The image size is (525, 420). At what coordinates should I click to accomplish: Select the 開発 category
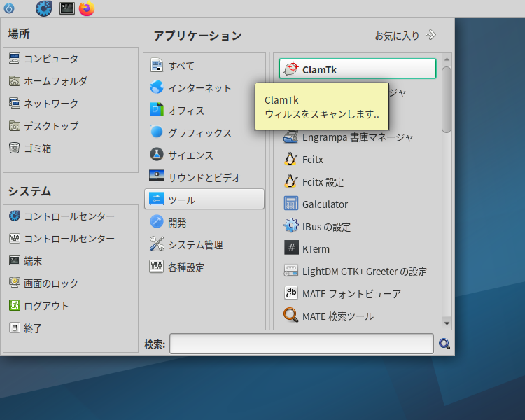point(204,222)
